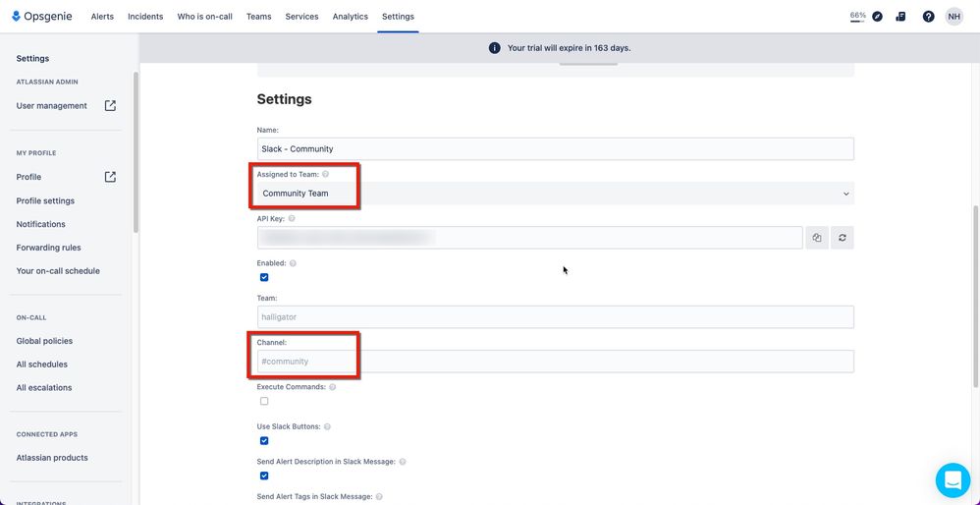The height and width of the screenshot is (505, 980).
Task: Click the Channel input field
Action: (x=556, y=362)
